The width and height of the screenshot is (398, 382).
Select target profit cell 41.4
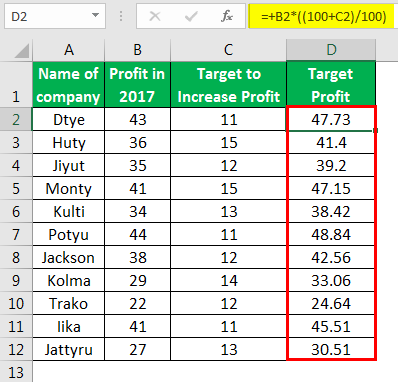click(x=331, y=142)
